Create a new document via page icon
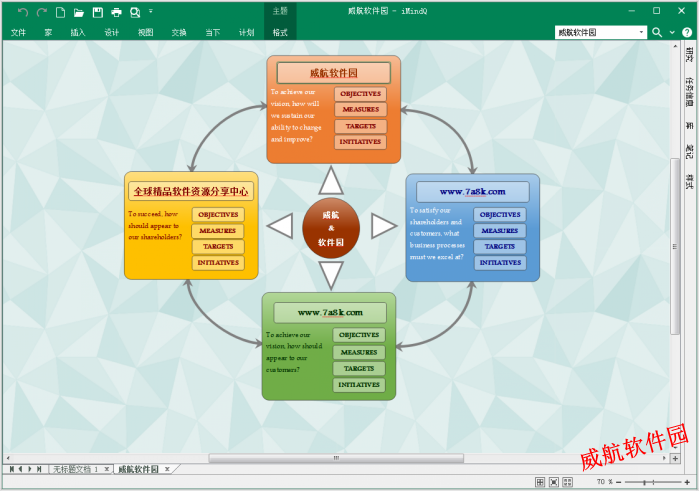The image size is (699, 491). pos(60,12)
